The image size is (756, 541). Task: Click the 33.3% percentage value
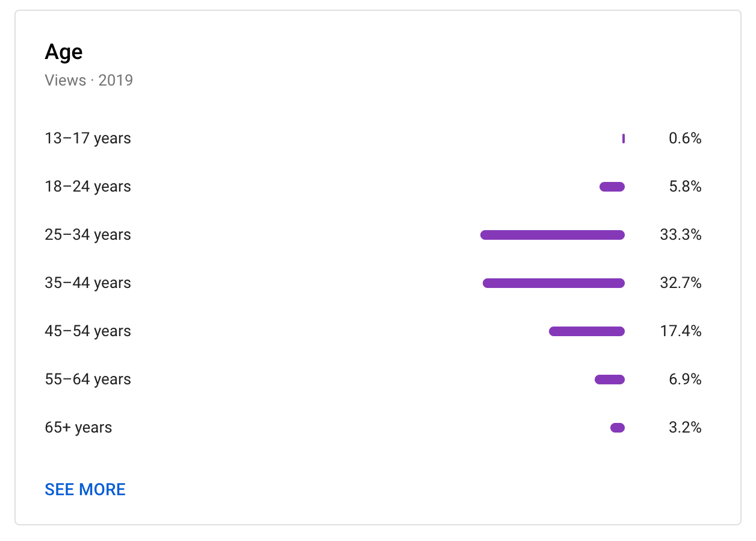point(681,235)
